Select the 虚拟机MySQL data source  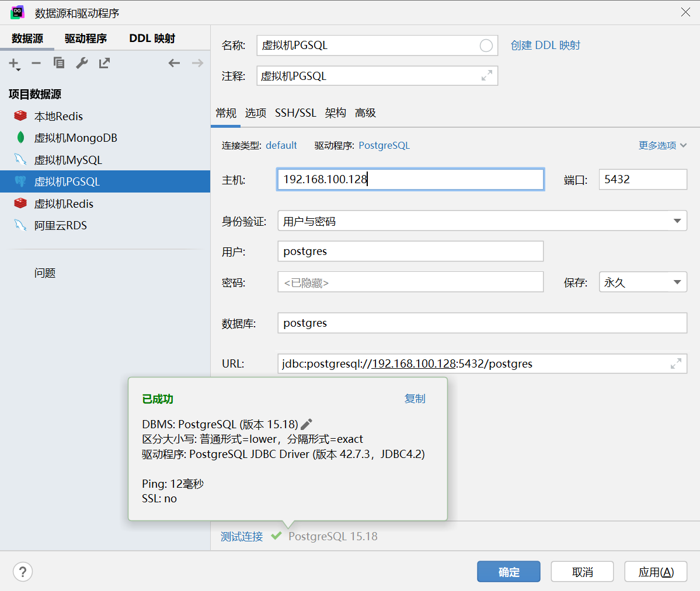(x=105, y=160)
